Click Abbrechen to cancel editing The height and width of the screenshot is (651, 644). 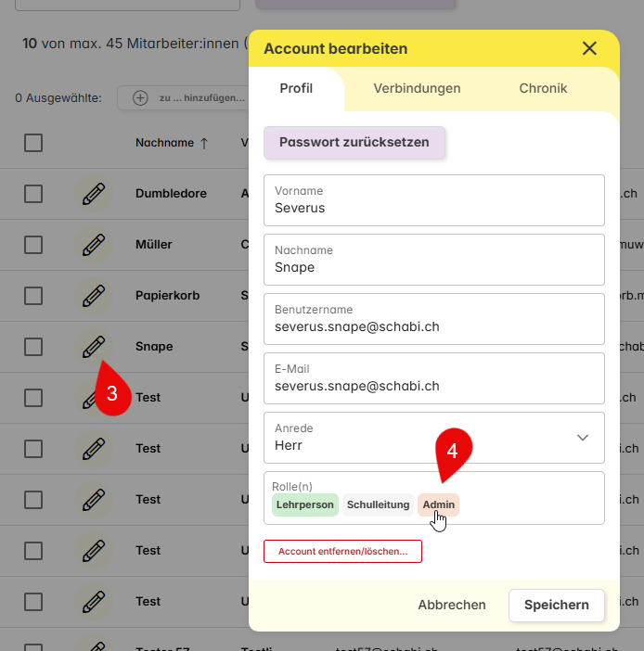click(452, 605)
